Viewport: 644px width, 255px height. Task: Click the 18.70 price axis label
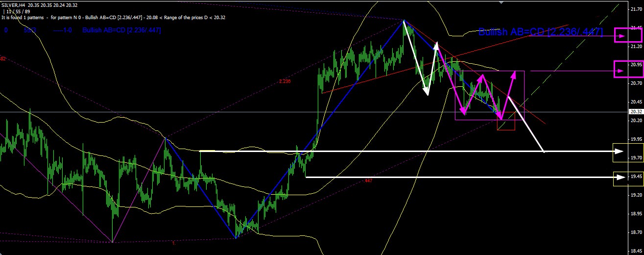click(x=636, y=232)
